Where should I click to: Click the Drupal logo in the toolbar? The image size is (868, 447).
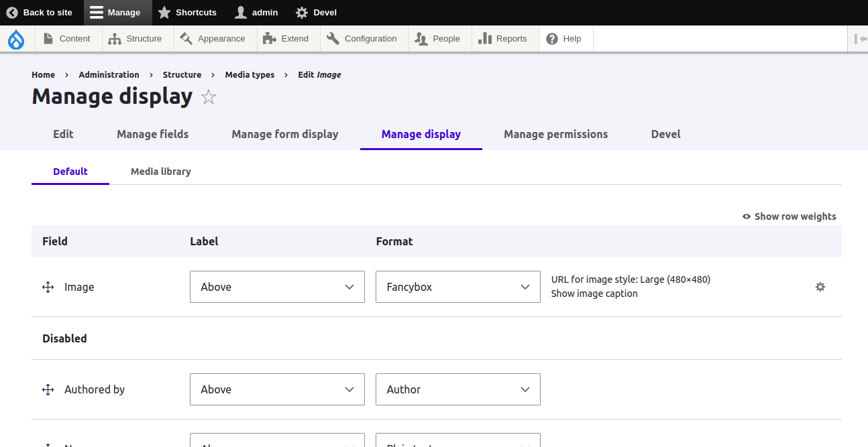(x=16, y=39)
